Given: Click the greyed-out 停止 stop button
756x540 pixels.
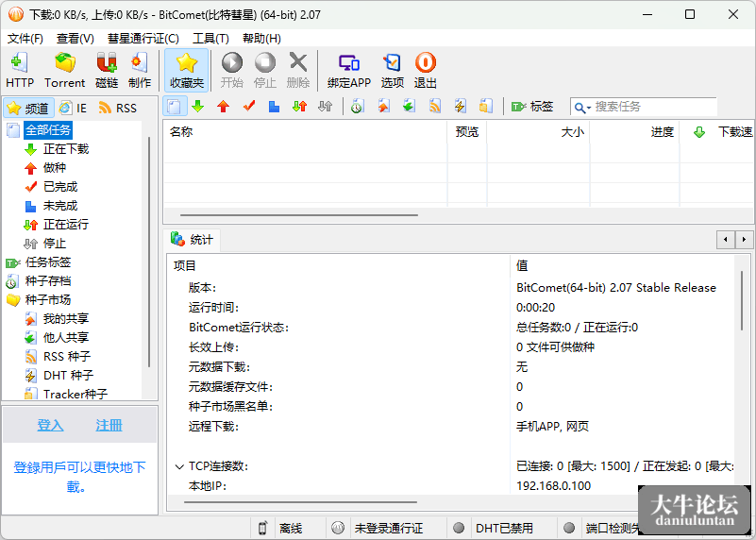Looking at the screenshot, I should coord(264,71).
